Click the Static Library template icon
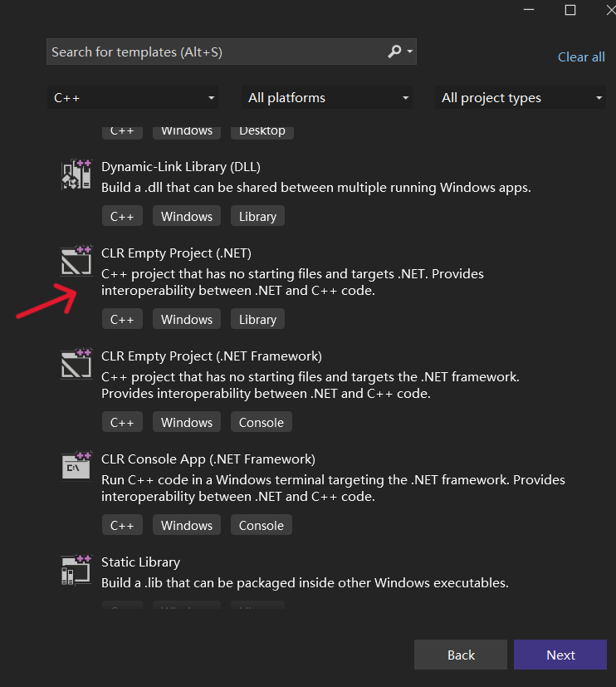This screenshot has width=616, height=687. tap(76, 570)
